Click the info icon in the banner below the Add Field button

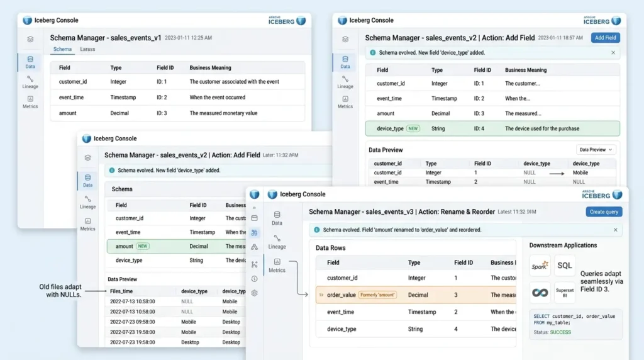(x=372, y=53)
